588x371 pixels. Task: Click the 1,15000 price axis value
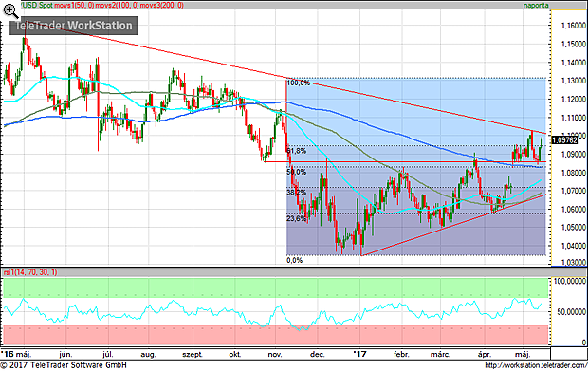tap(574, 44)
